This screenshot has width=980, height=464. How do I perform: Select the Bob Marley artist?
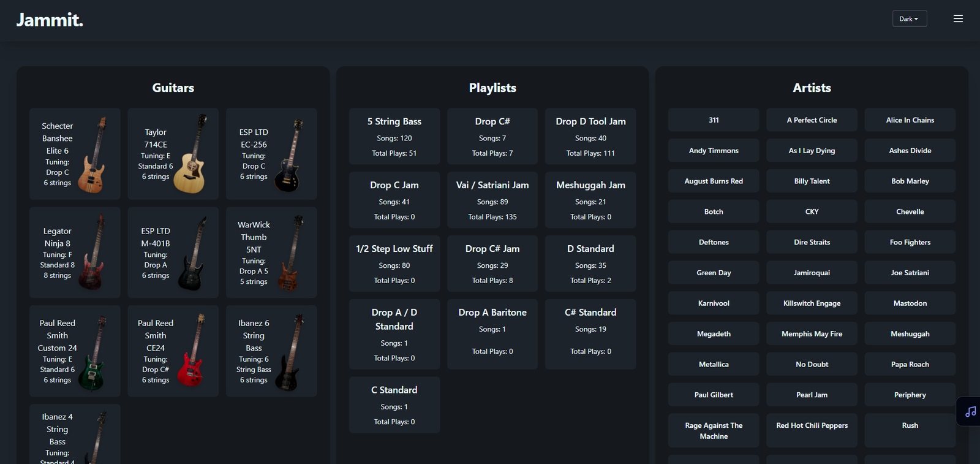910,181
